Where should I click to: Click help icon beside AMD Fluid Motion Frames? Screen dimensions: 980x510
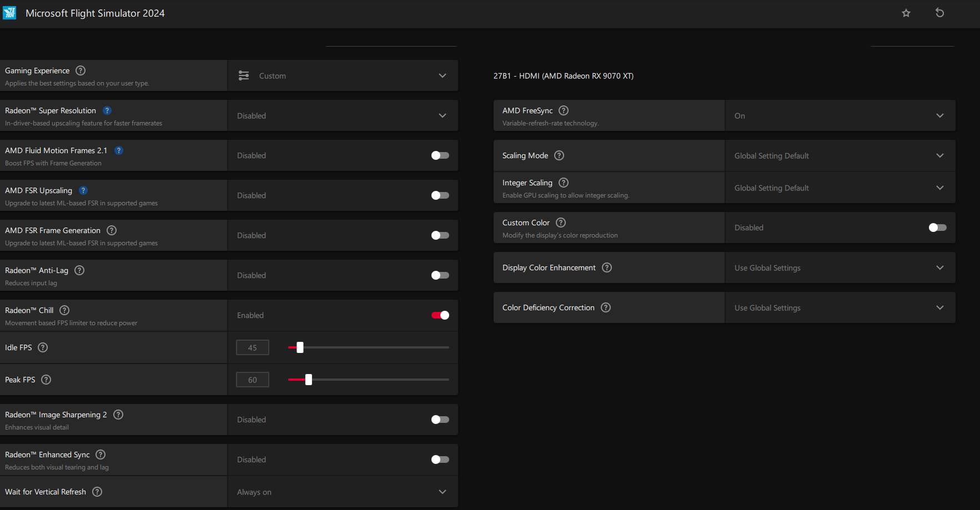click(x=119, y=150)
